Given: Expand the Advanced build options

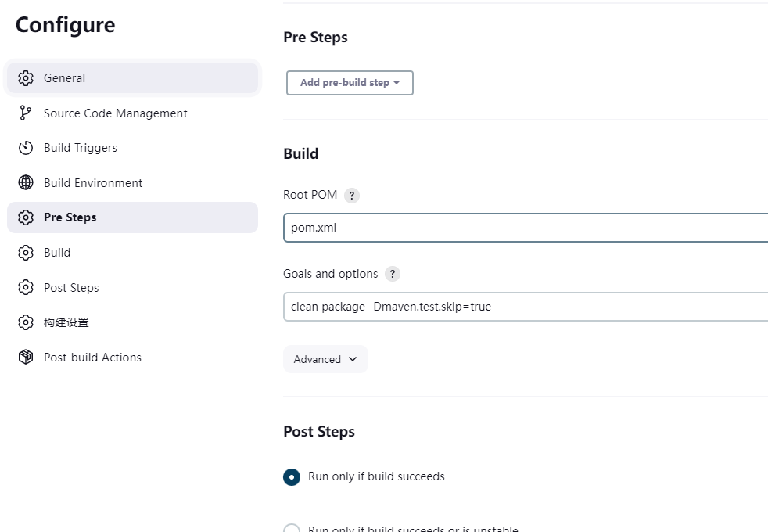Looking at the screenshot, I should click(x=325, y=359).
